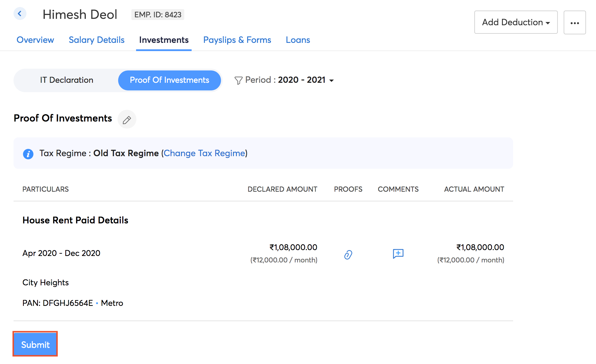596x364 pixels.
Task: Click the filter icon beside Period
Action: (238, 80)
